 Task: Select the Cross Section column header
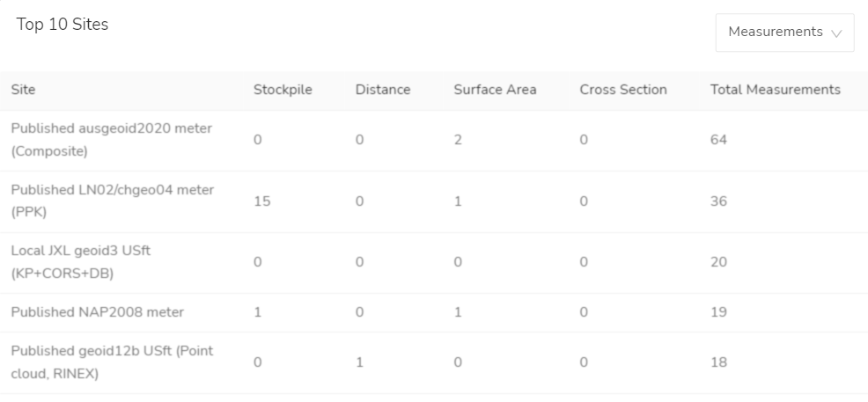point(623,90)
